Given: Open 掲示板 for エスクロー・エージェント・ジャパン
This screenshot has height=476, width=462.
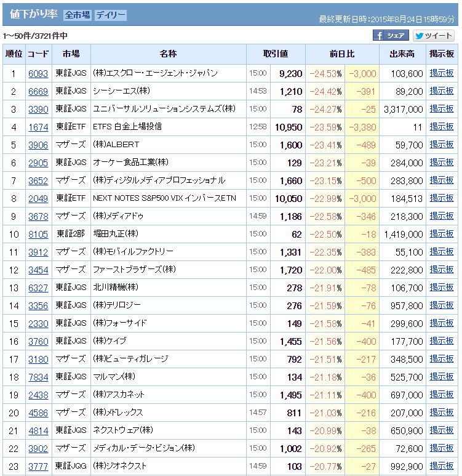Looking at the screenshot, I should point(441,73).
